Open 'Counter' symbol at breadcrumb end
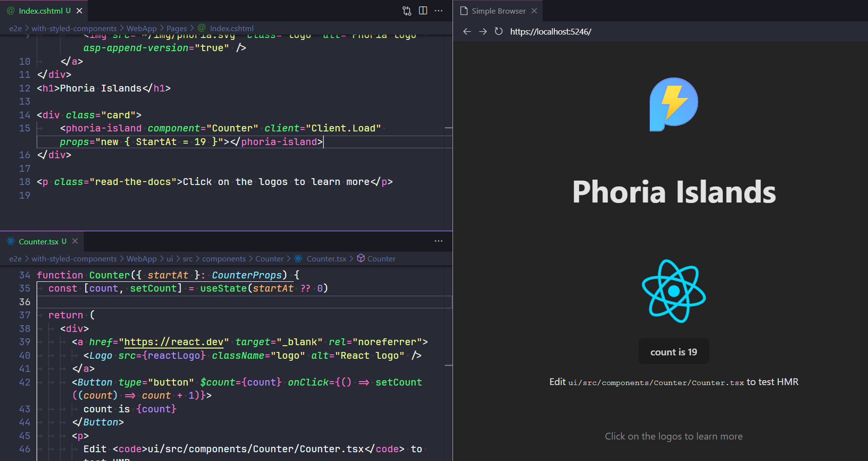 381,259
